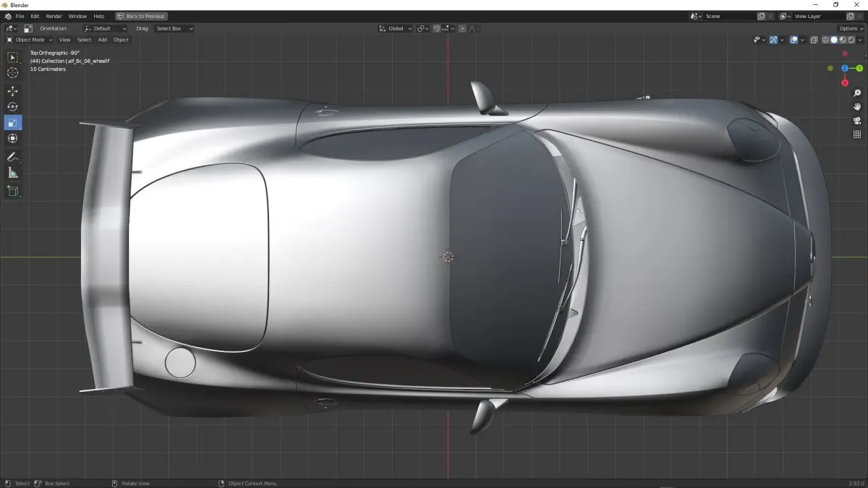Click the Blender logo menu icon
This screenshot has height=488, width=868.
click(7, 16)
